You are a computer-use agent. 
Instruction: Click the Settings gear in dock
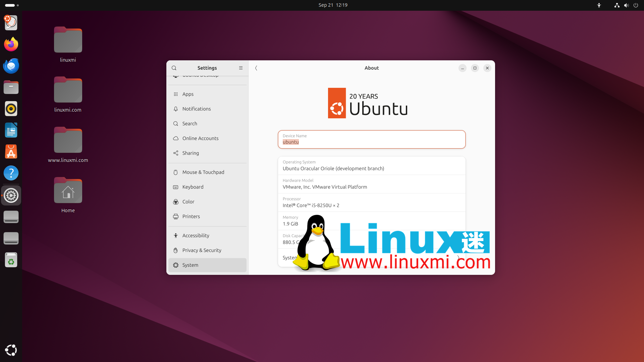11,195
